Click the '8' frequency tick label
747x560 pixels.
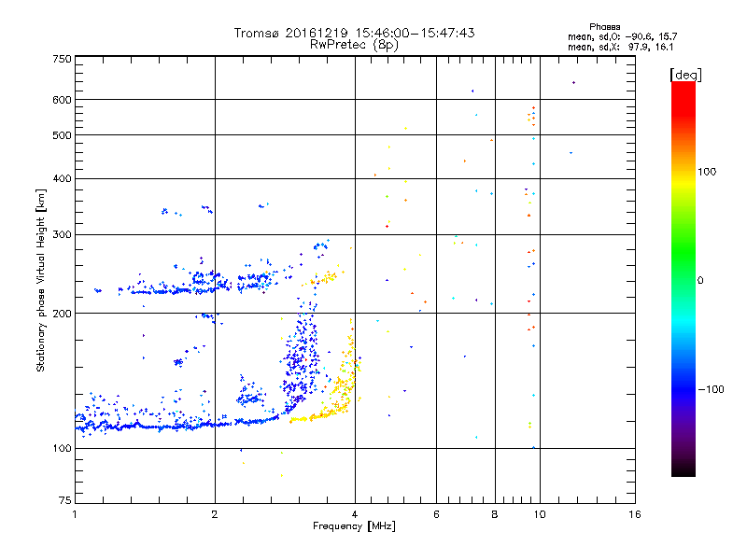(495, 514)
